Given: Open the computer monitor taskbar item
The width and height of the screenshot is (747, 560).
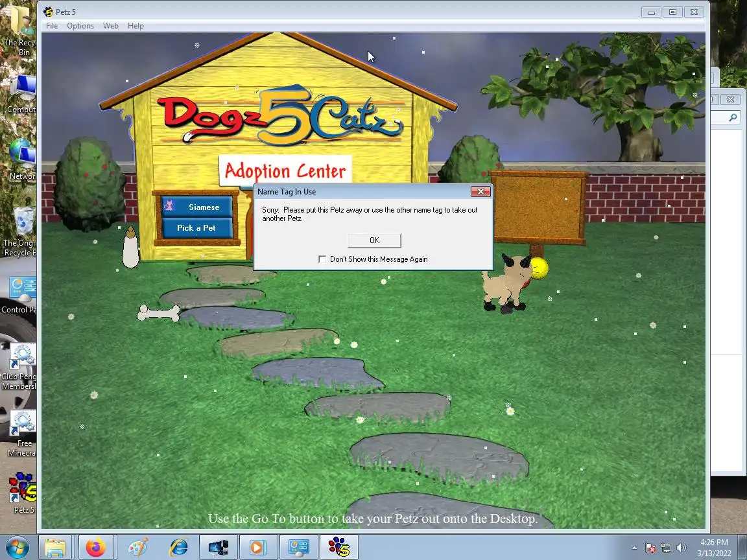Looking at the screenshot, I should (218, 548).
